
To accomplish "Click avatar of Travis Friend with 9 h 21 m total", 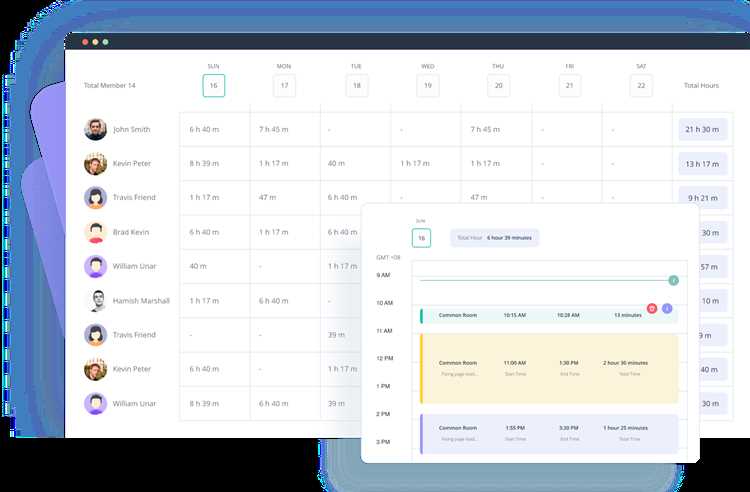I will pyautogui.click(x=96, y=197).
